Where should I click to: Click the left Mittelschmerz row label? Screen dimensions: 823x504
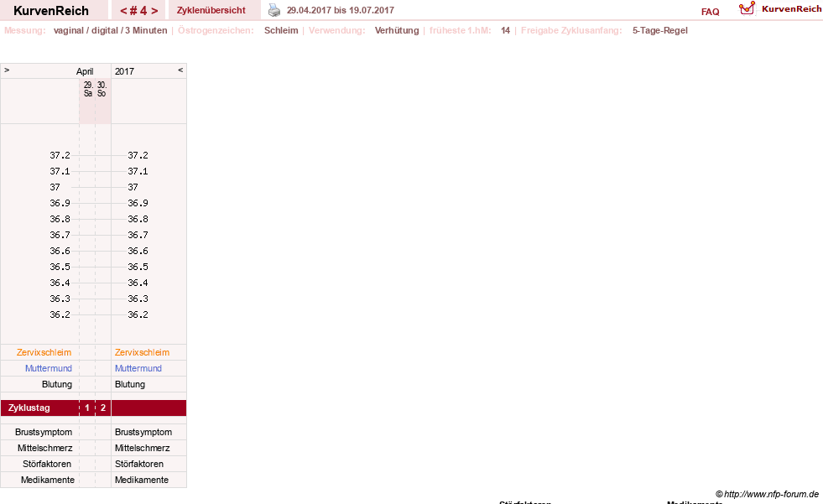[44, 448]
